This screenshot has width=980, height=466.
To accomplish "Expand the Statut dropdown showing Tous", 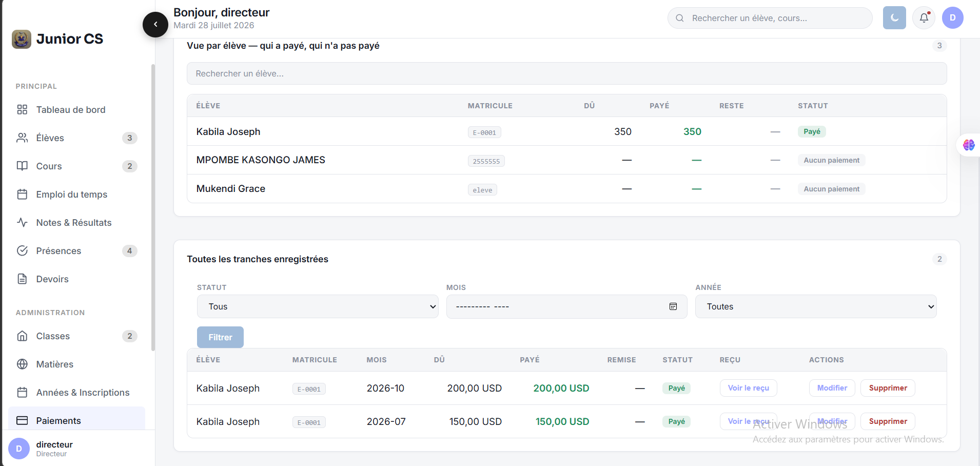I will [318, 306].
